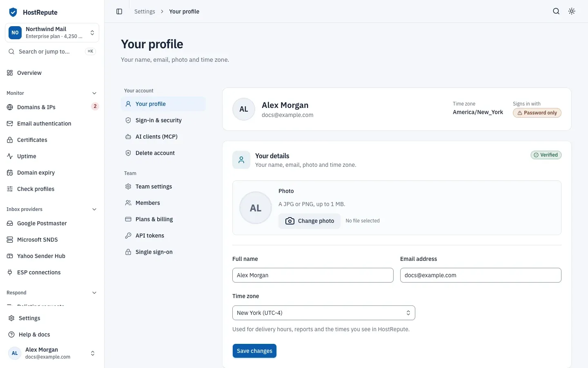
Task: Open Single sign-on settings
Action: [163, 252]
